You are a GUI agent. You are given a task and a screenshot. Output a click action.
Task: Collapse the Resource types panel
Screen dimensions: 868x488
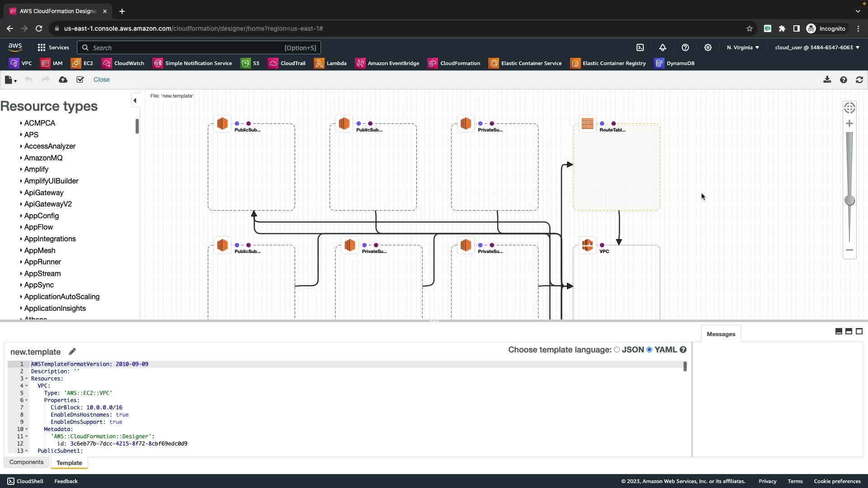135,101
